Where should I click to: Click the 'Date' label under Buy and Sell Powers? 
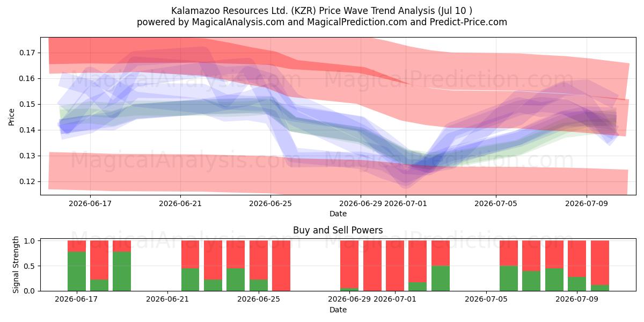click(338, 310)
